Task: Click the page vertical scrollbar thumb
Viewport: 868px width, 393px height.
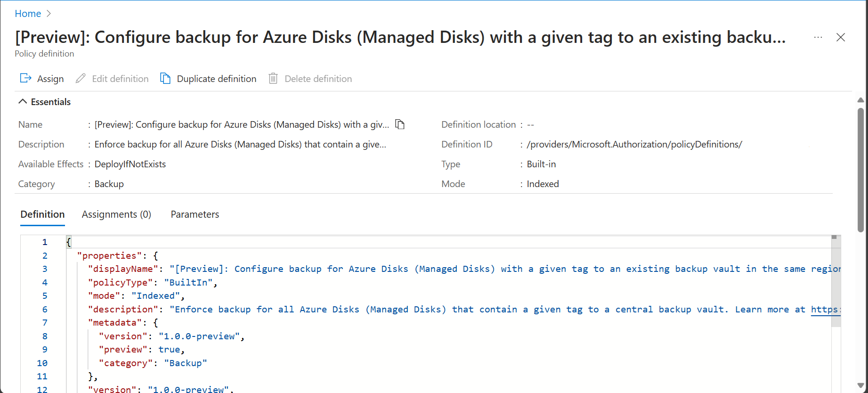Action: click(x=860, y=170)
